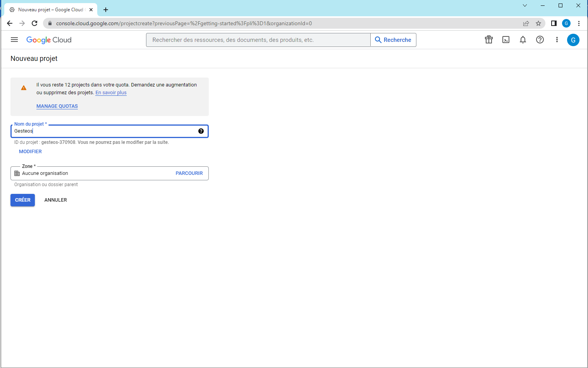The height and width of the screenshot is (368, 588).
Task: Open the MANAGE QUOTAS link
Action: (57, 106)
